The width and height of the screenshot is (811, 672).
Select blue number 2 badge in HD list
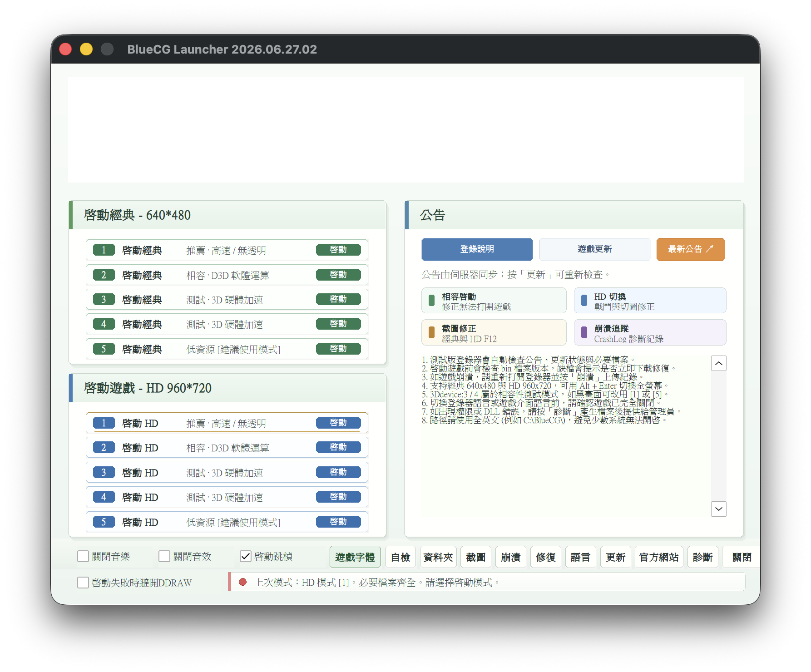104,448
